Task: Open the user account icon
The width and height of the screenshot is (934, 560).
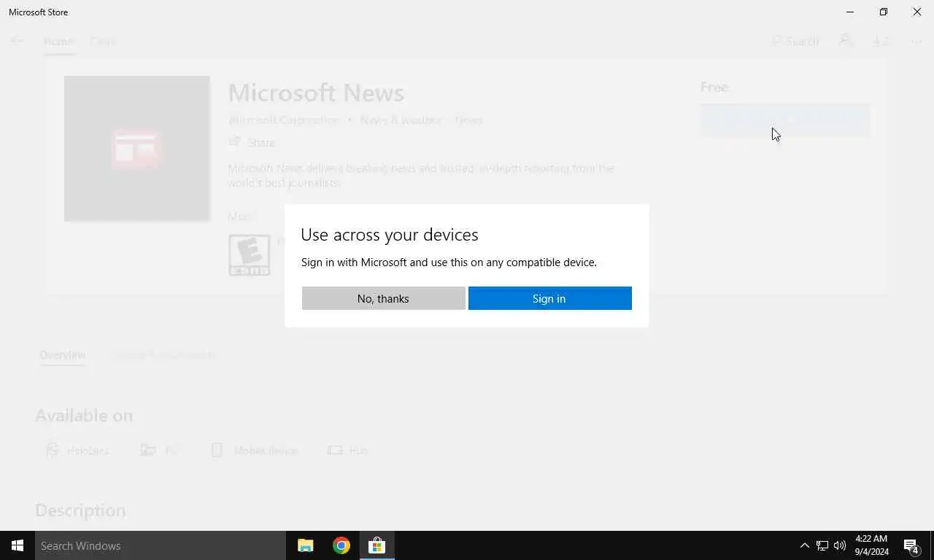Action: [x=845, y=41]
